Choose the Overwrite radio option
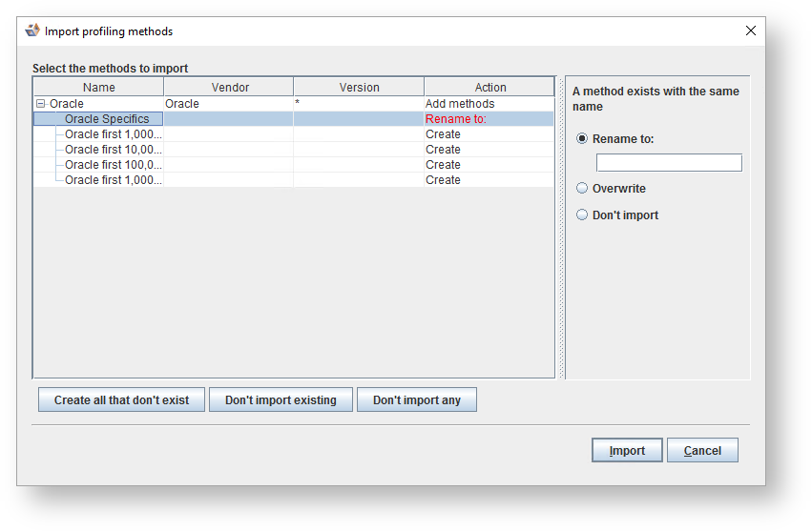The image size is (812, 532). (582, 188)
